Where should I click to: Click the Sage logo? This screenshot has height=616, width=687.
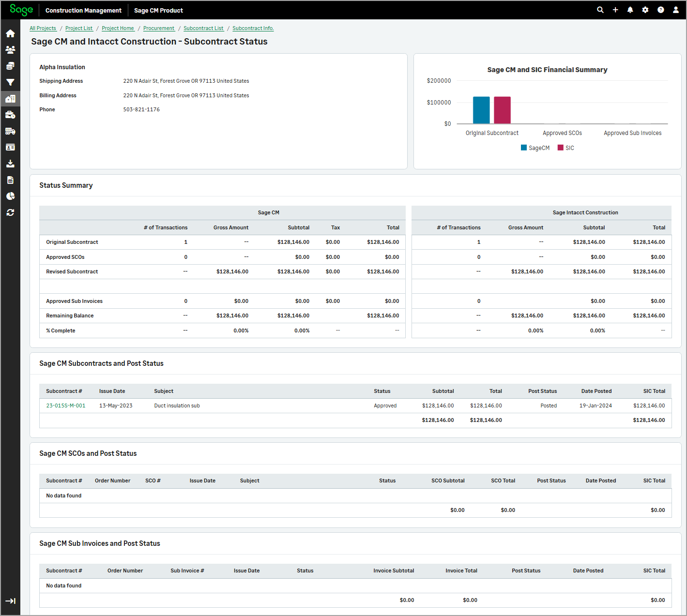[x=21, y=10]
